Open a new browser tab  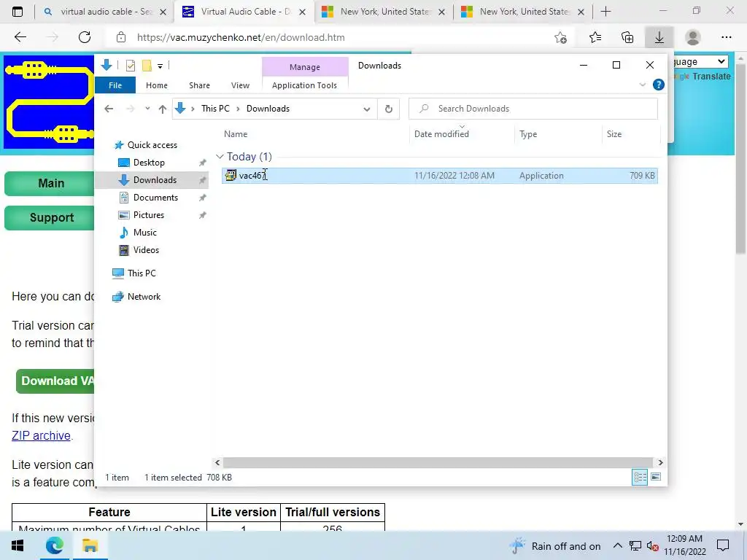pyautogui.click(x=605, y=12)
